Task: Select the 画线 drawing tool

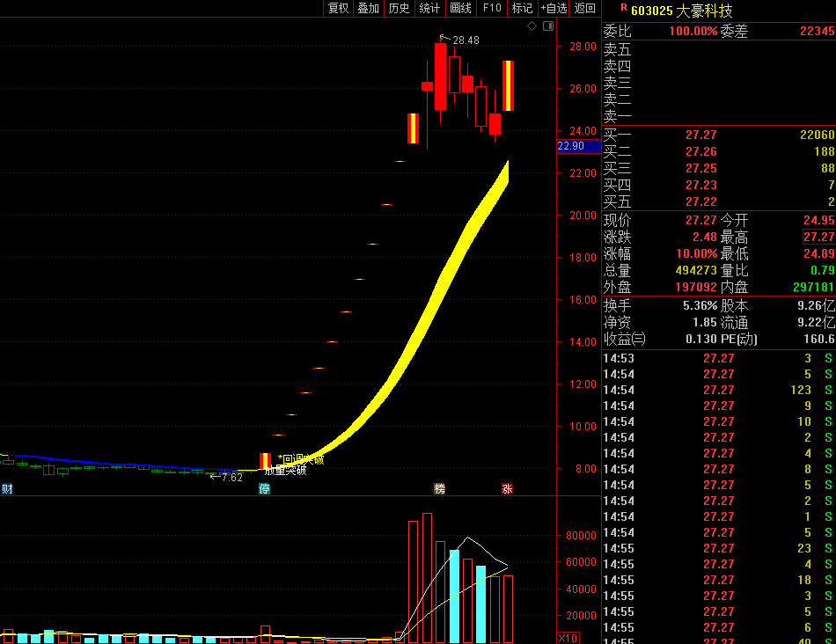Action: (460, 8)
